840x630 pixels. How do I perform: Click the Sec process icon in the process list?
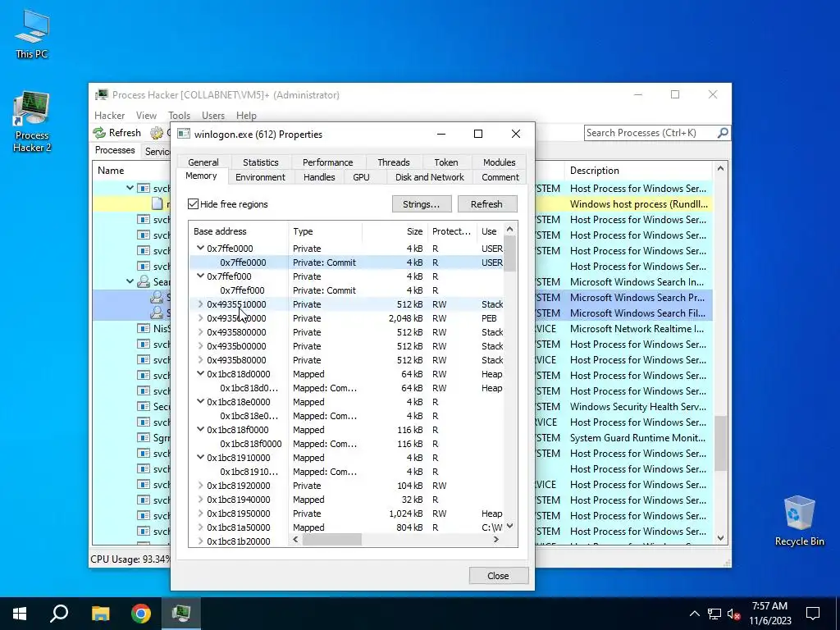[143, 407]
